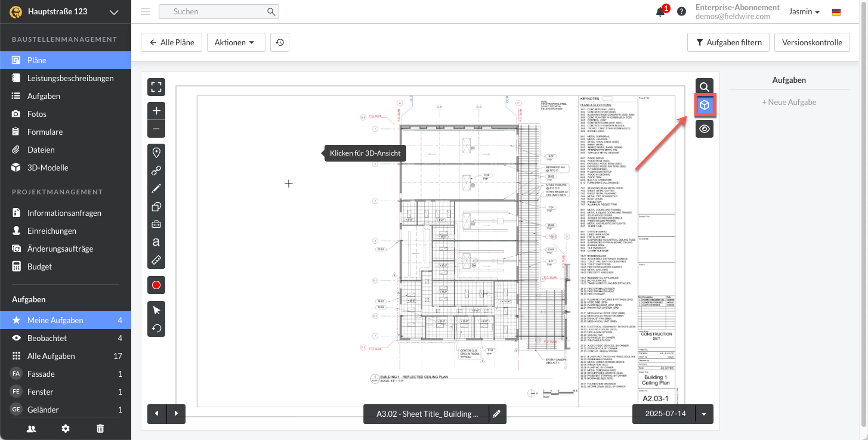Image resolution: width=868 pixels, height=440 pixels.
Task: Select the ruler measurement tool
Action: click(x=156, y=260)
